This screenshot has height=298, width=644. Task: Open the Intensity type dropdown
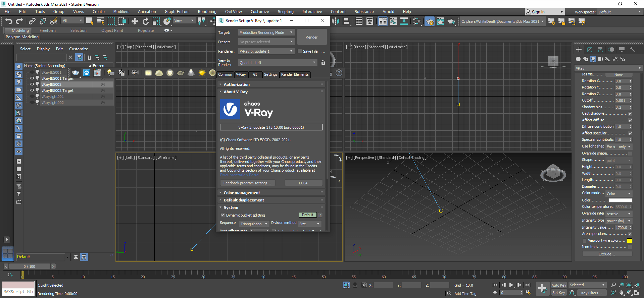point(618,221)
